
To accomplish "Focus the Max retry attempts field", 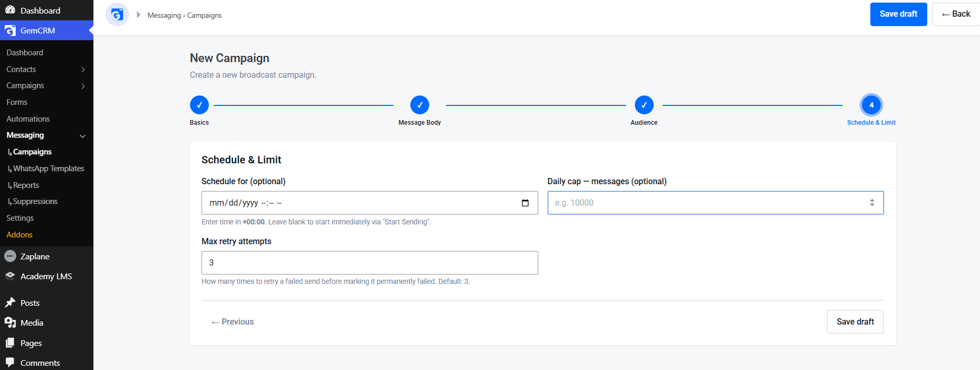I will [x=370, y=263].
